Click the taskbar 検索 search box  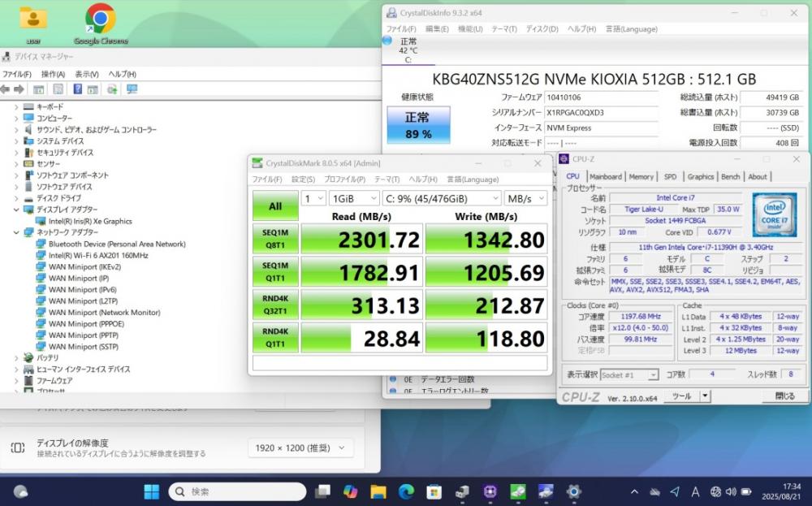pyautogui.click(x=237, y=491)
